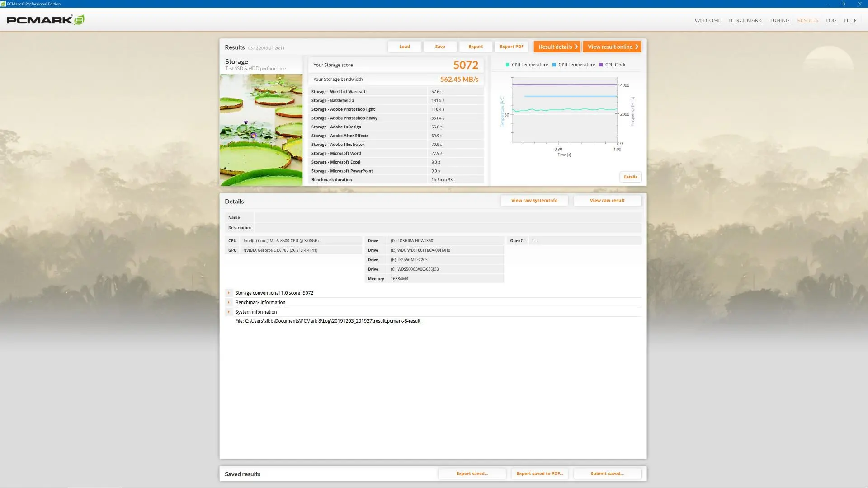The height and width of the screenshot is (488, 868).
Task: Click the CPU Clock legend swatch
Action: [x=601, y=65]
